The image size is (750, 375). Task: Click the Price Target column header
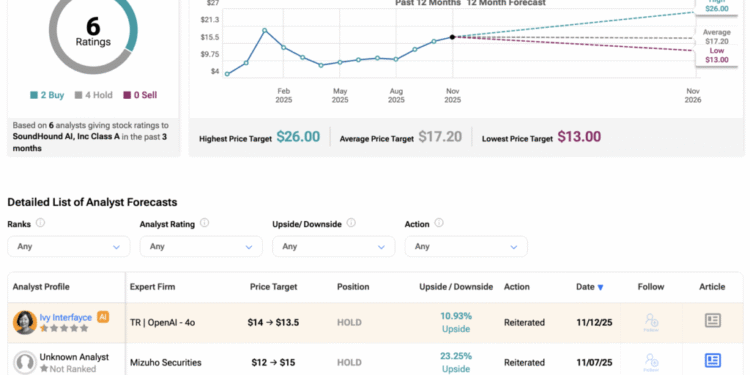coord(274,287)
